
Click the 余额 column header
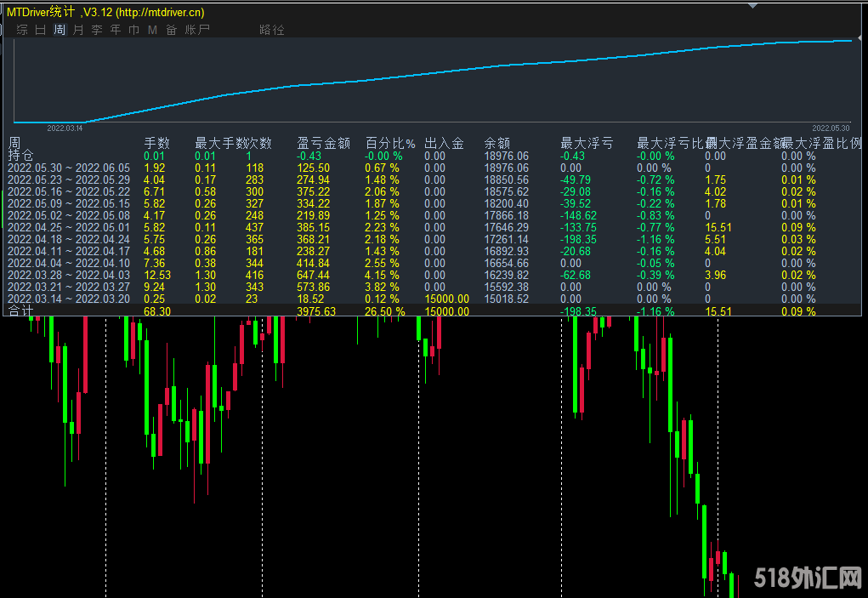[497, 144]
